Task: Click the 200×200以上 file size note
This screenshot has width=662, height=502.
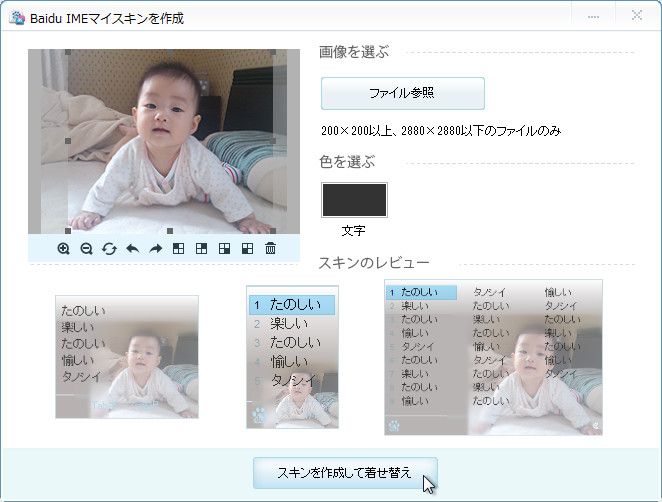Action: point(441,131)
